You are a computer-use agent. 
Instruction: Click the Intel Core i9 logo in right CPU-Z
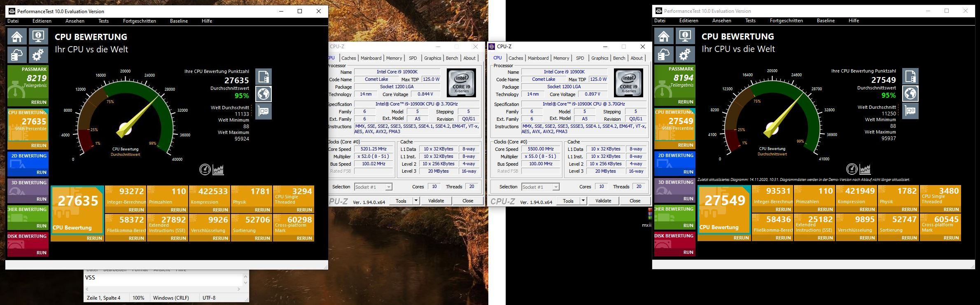[628, 83]
